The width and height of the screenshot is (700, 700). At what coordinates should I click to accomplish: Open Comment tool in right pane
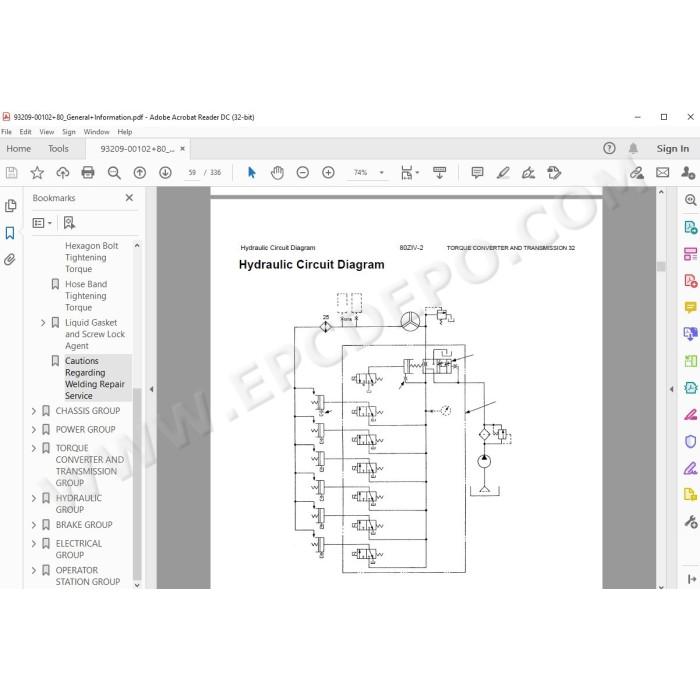(x=690, y=308)
